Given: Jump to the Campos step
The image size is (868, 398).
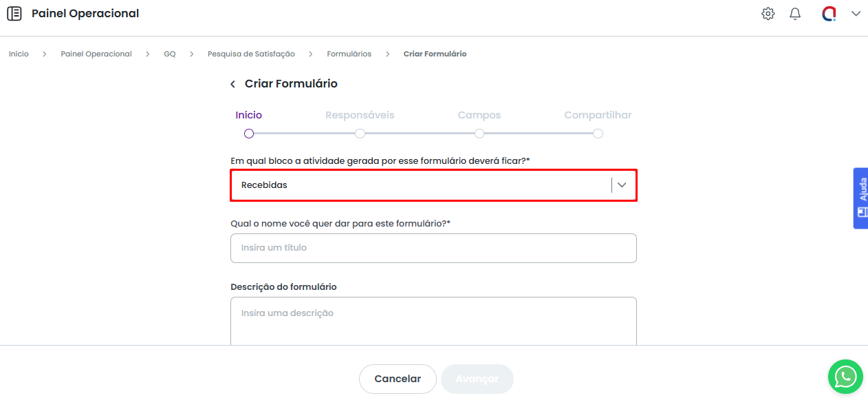Looking at the screenshot, I should point(479,134).
